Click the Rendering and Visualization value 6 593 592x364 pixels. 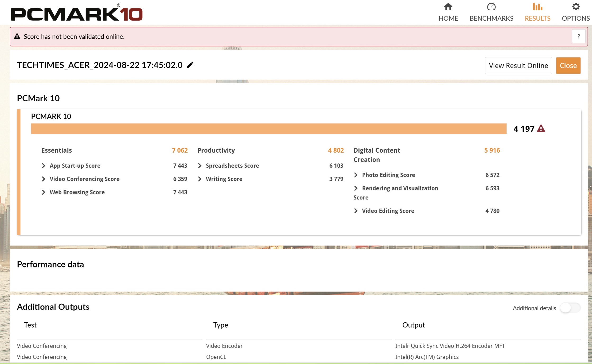coord(492,188)
